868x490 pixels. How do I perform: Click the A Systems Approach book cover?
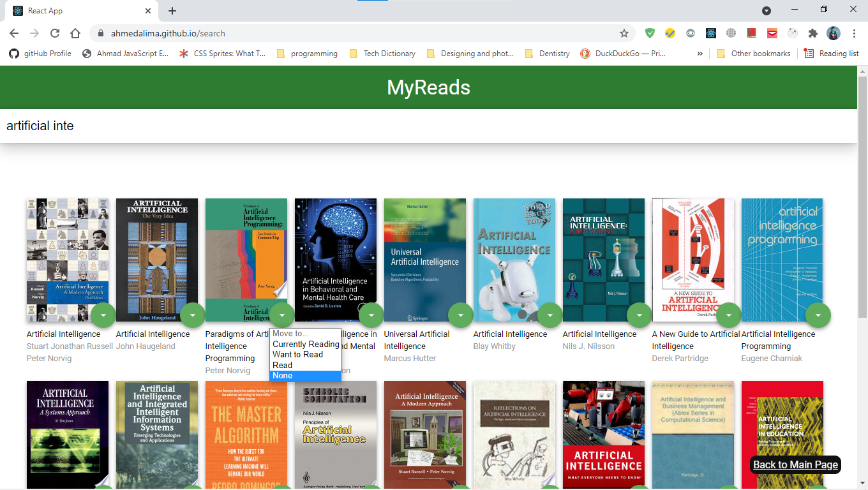68,435
